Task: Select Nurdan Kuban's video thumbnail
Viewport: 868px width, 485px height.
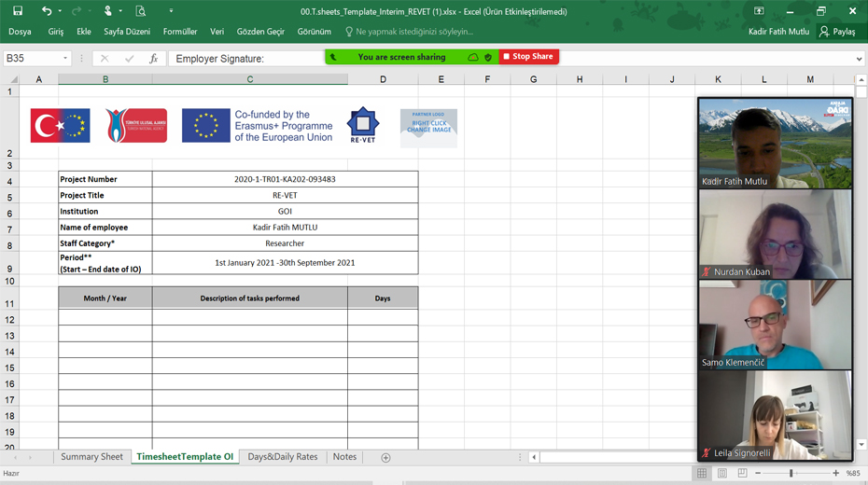Action: [x=775, y=234]
